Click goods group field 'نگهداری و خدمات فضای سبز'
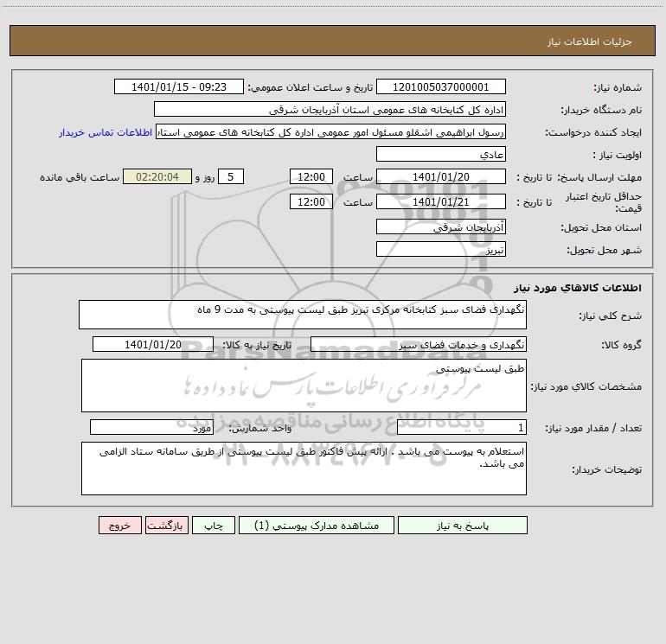Screen dimensions: 666x644 tap(419, 344)
